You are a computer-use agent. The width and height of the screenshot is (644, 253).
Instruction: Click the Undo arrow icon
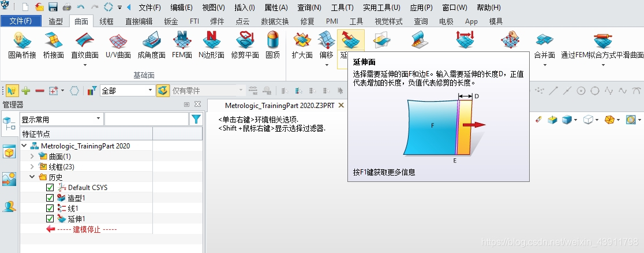coord(81,7)
